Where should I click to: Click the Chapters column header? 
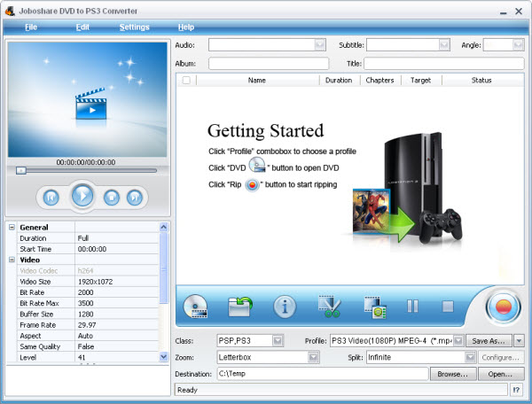click(379, 81)
